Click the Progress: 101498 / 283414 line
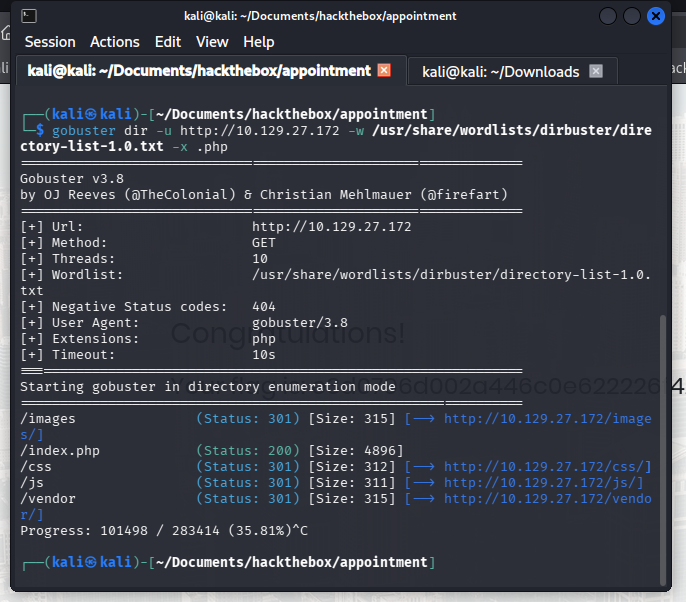The width and height of the screenshot is (686, 602). [164, 531]
